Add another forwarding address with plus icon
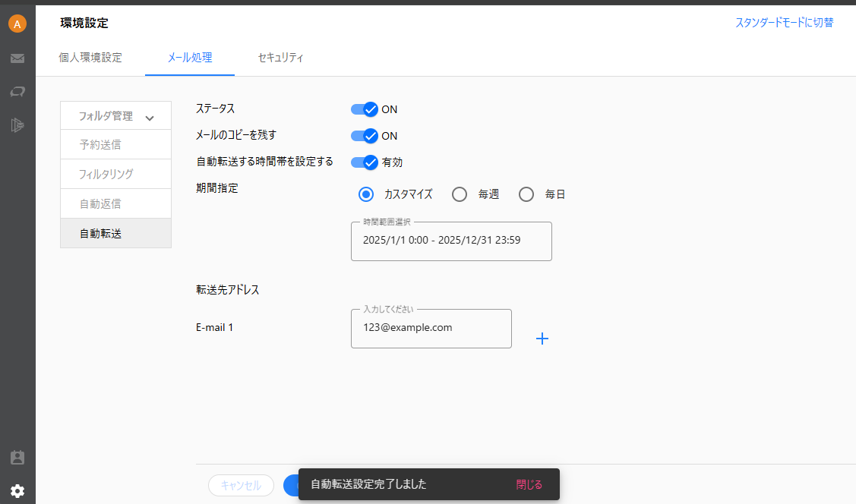 pyautogui.click(x=542, y=339)
